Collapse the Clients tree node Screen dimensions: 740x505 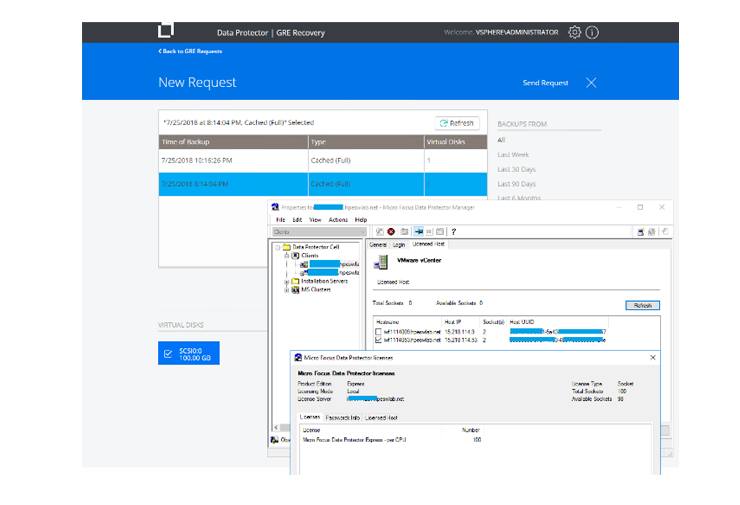pyautogui.click(x=286, y=255)
